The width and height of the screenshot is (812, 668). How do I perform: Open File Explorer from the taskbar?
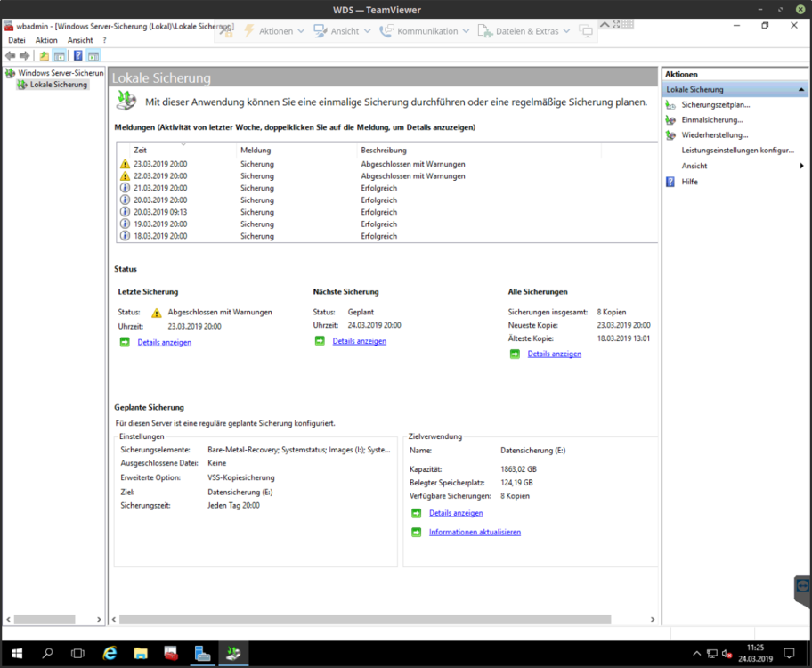pos(141,654)
